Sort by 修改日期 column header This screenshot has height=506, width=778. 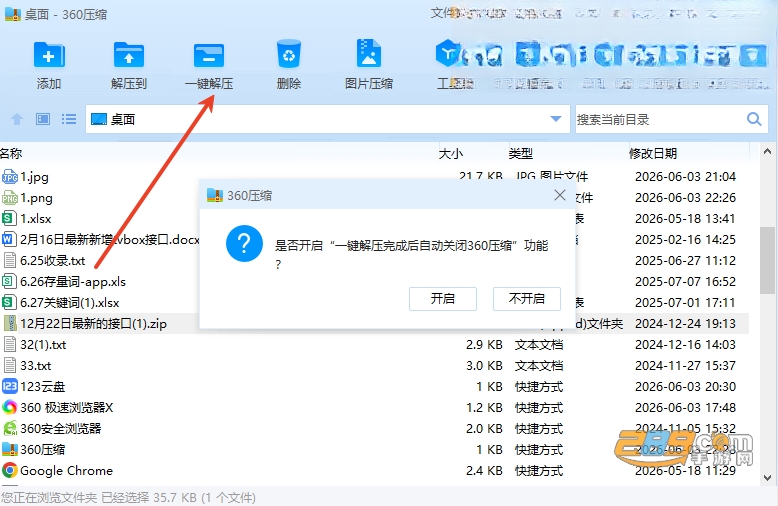coord(653,154)
